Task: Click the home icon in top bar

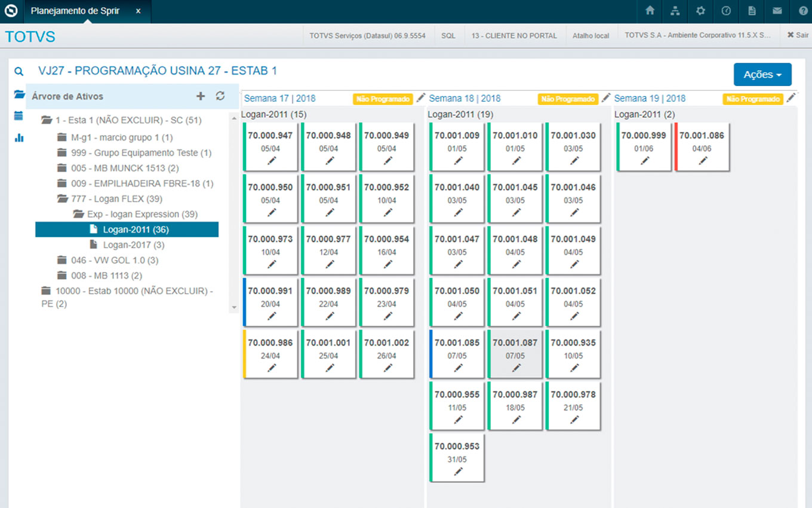Action: pos(650,11)
